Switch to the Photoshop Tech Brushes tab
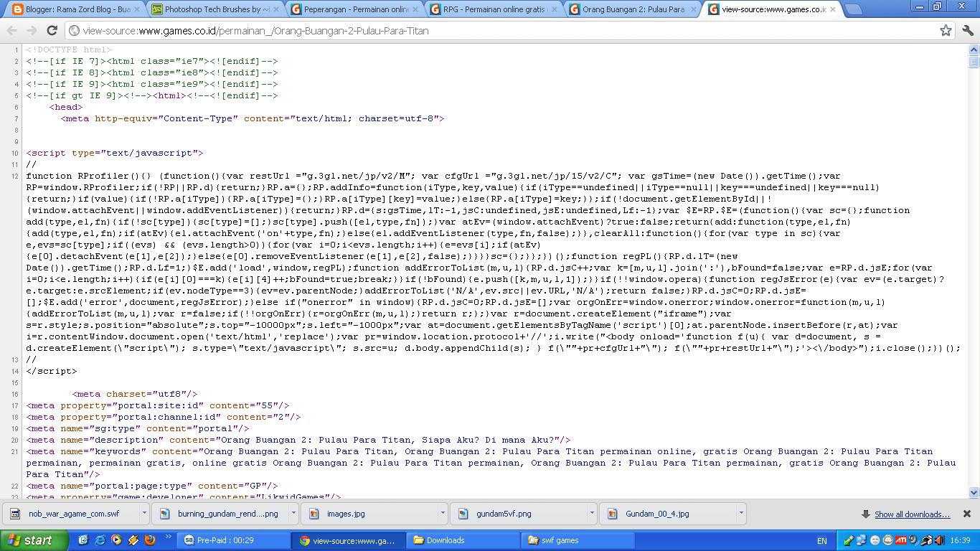This screenshot has height=551, width=980. [x=212, y=9]
